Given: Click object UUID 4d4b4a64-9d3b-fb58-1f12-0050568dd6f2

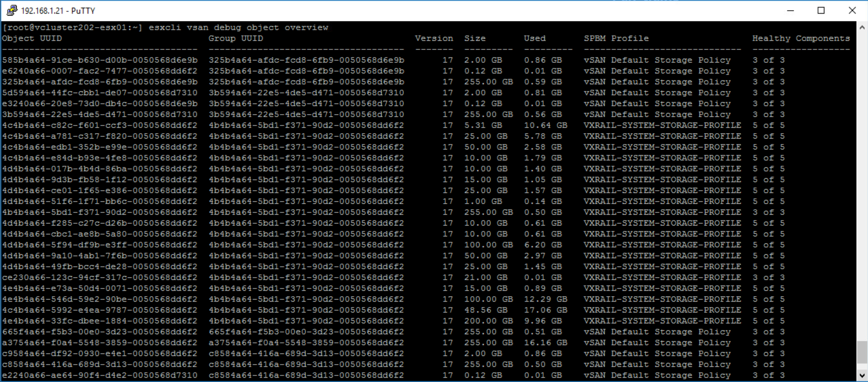Looking at the screenshot, I should click(x=100, y=180).
